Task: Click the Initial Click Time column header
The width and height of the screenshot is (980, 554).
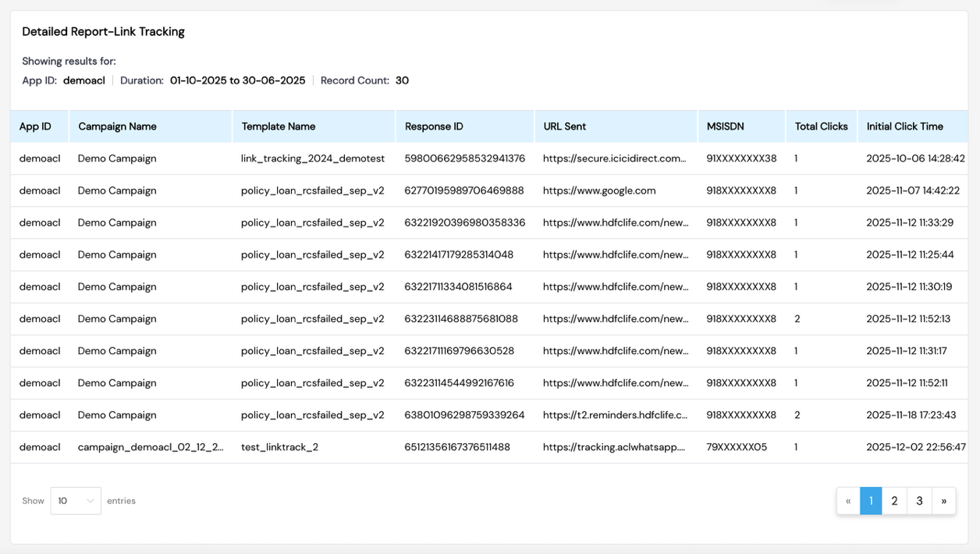Action: pyautogui.click(x=913, y=126)
